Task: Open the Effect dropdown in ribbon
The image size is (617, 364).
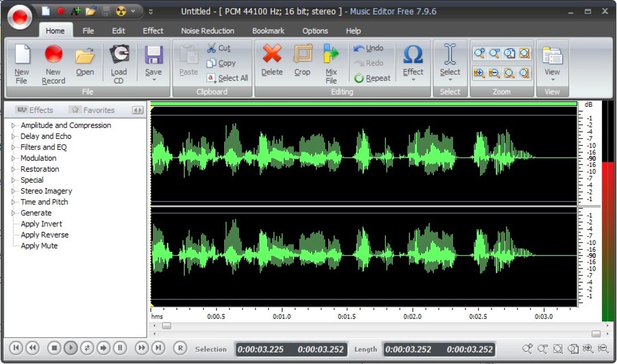Action: coord(413,79)
